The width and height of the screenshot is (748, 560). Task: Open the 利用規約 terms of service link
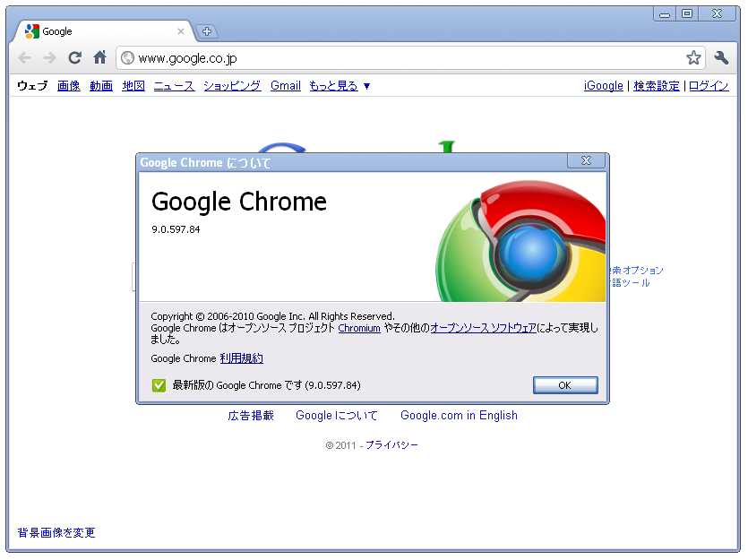pos(241,358)
